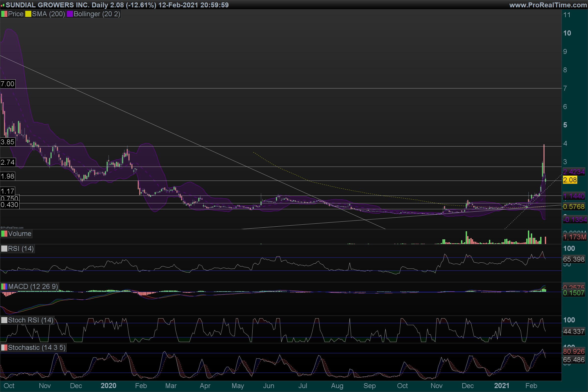Viewport: 588px width, 392px height.
Task: Select the 2.74 horizontal level label
Action: tap(8, 162)
